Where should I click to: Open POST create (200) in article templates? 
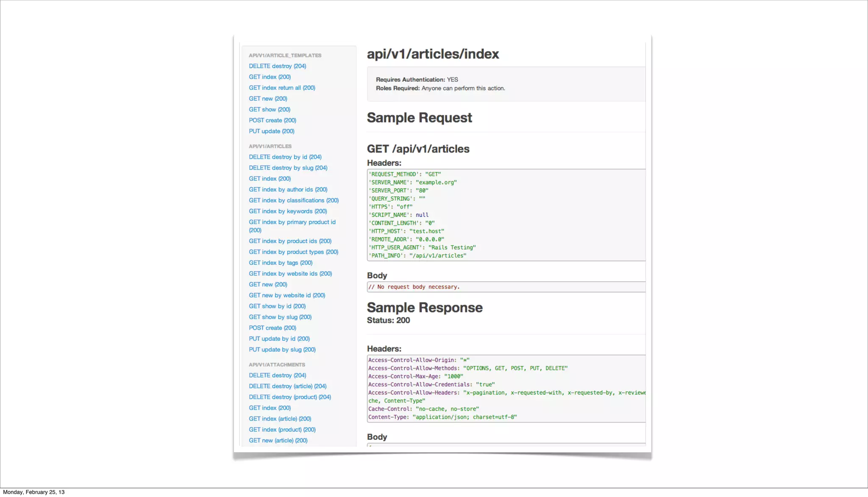[x=272, y=120]
